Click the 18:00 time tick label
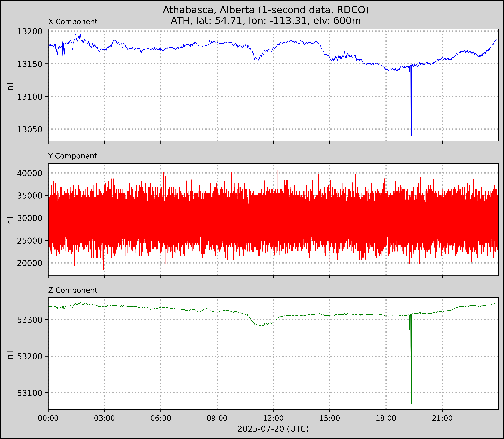The height and width of the screenshot is (439, 504). coord(386,418)
